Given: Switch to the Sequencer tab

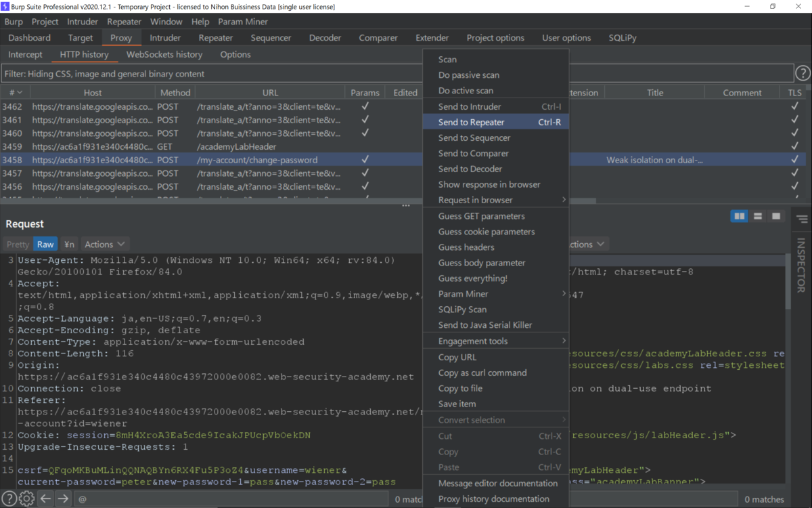Looking at the screenshot, I should coord(271,38).
